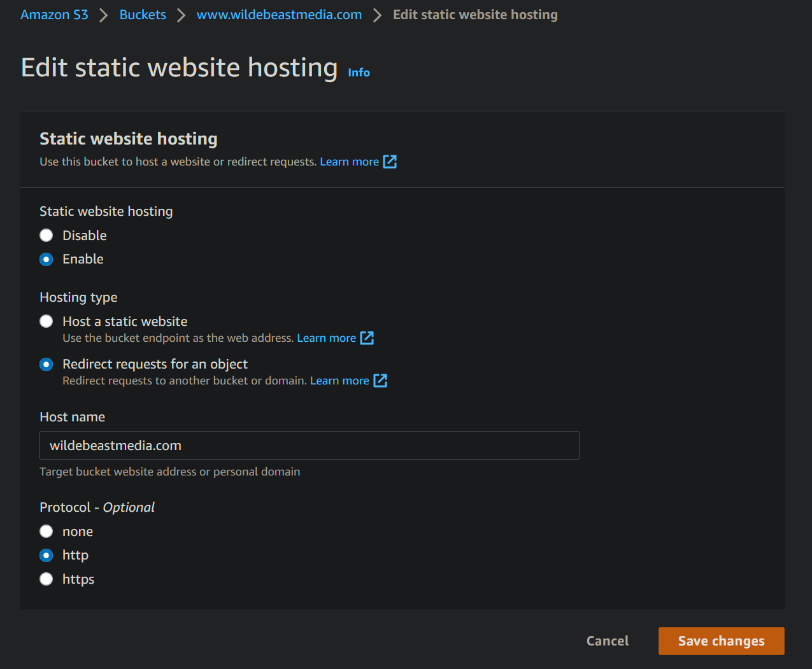The image size is (812, 669).
Task: Click the external link icon beside Redirect requests Learn more
Action: pos(380,380)
